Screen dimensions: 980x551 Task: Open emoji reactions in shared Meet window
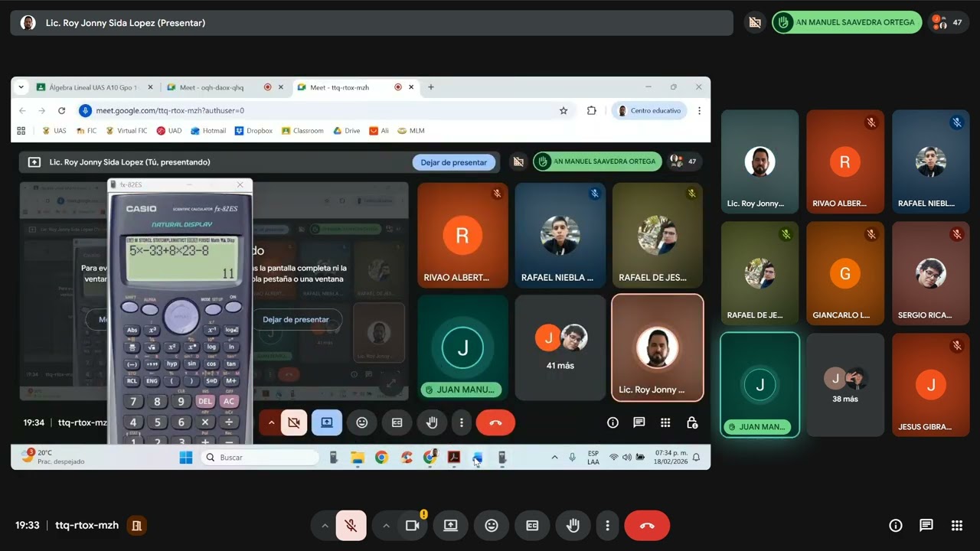tap(362, 422)
